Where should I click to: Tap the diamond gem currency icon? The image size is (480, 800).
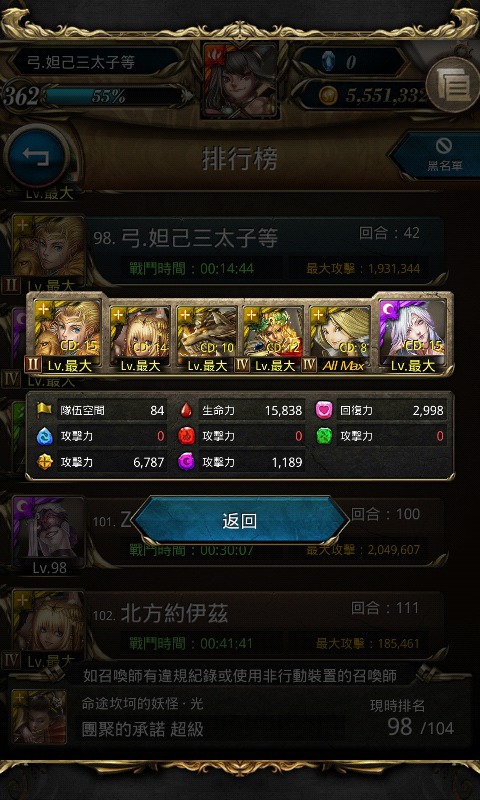[329, 62]
